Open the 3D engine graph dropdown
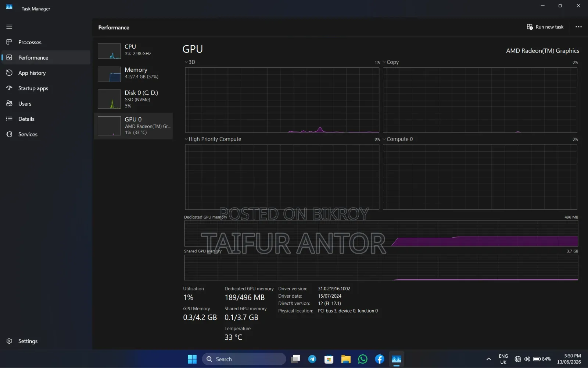The width and height of the screenshot is (588, 368). 190,62
